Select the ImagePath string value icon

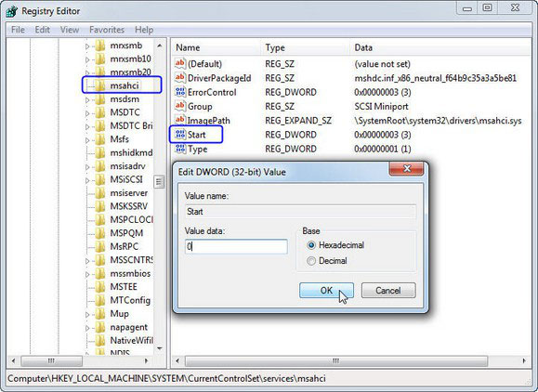pos(180,120)
